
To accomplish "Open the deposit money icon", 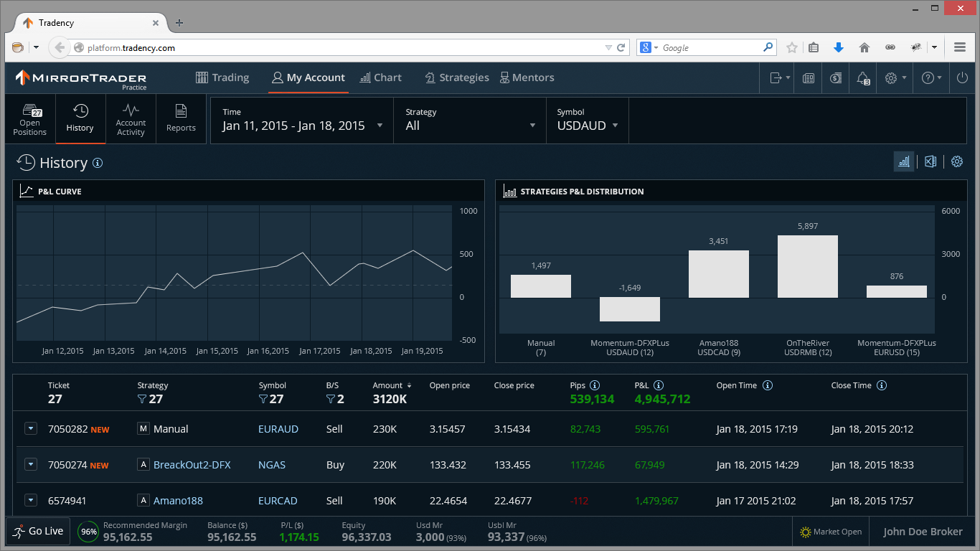I will click(x=836, y=78).
